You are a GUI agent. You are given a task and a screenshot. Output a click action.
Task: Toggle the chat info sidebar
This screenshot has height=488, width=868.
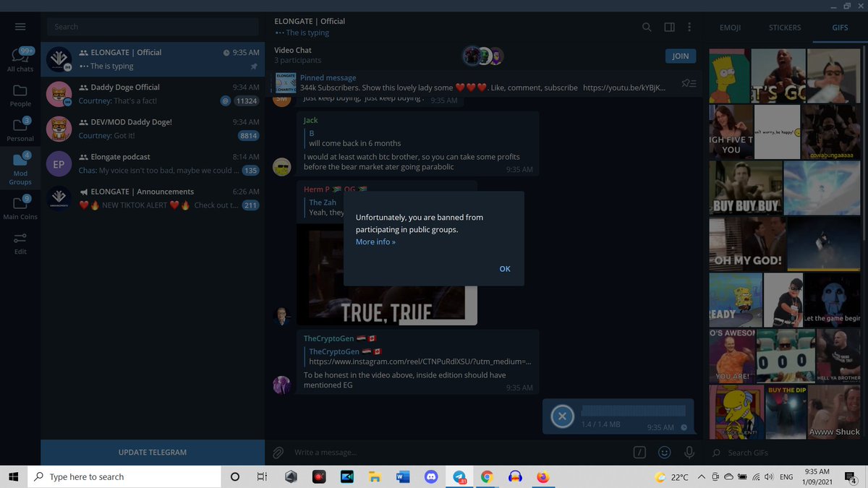(669, 27)
